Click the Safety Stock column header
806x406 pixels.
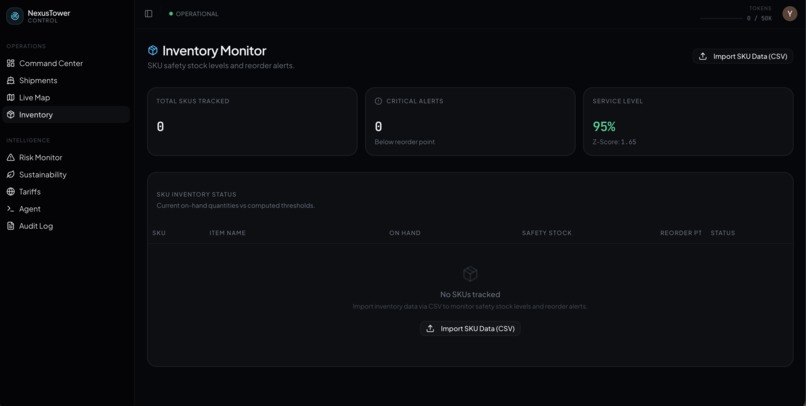tap(546, 233)
